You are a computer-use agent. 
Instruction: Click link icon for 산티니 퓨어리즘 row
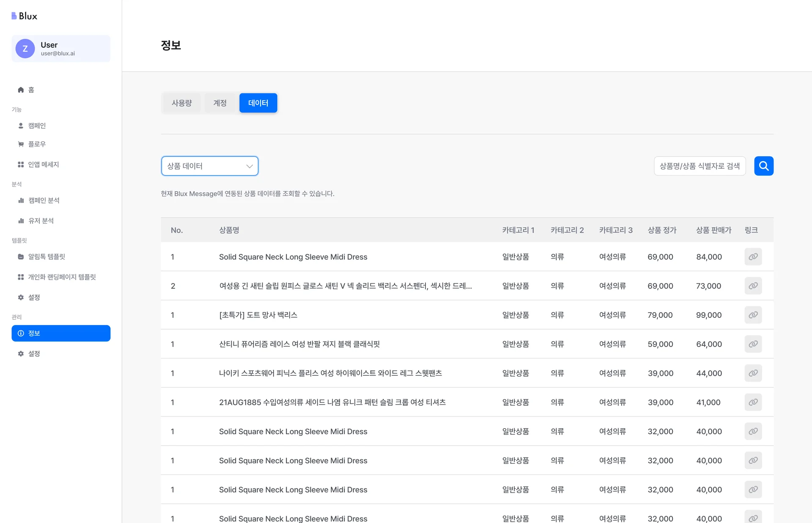click(x=753, y=344)
